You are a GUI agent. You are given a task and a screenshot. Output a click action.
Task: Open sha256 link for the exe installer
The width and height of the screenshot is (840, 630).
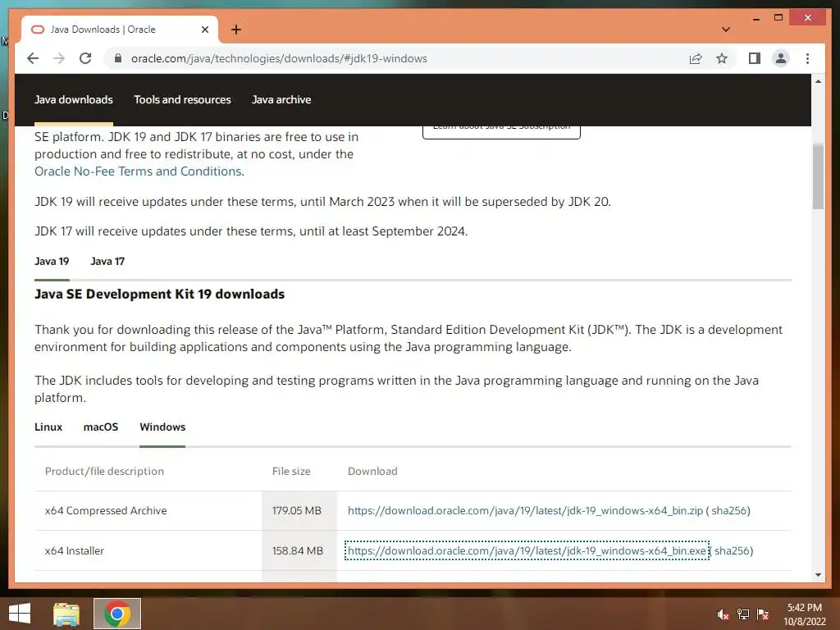[732, 550]
